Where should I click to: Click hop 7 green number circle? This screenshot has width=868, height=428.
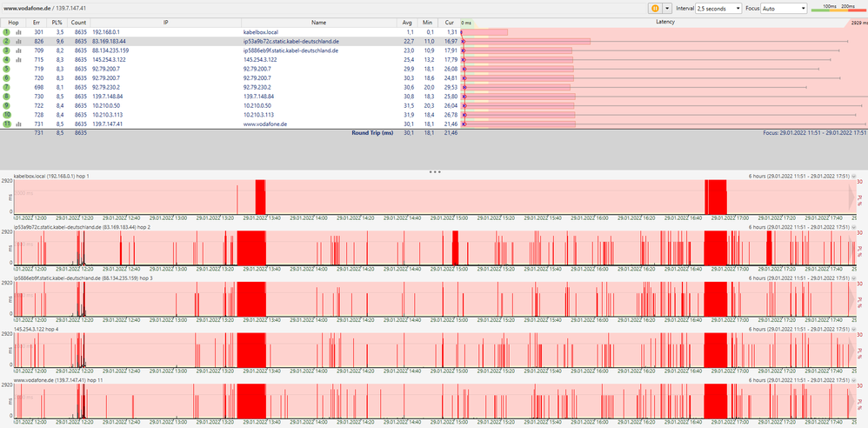[x=7, y=87]
